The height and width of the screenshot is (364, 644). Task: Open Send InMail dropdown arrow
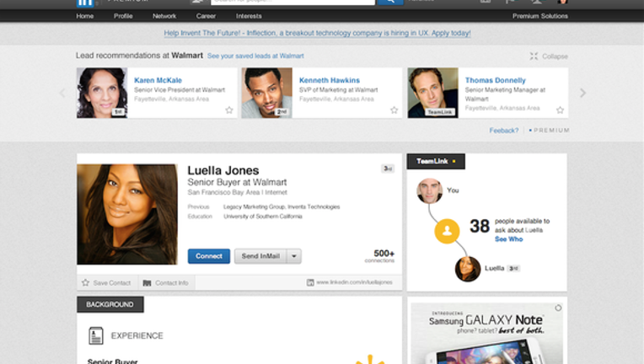[x=294, y=256]
